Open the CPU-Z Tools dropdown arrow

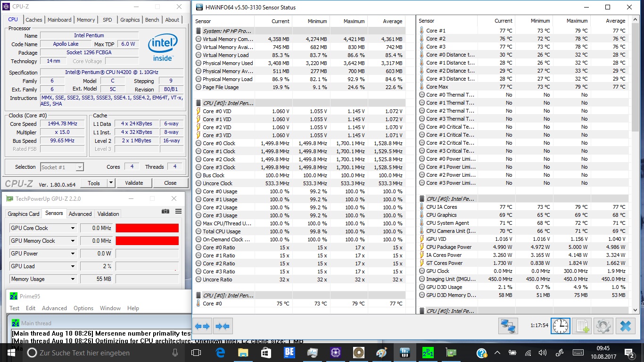click(111, 183)
